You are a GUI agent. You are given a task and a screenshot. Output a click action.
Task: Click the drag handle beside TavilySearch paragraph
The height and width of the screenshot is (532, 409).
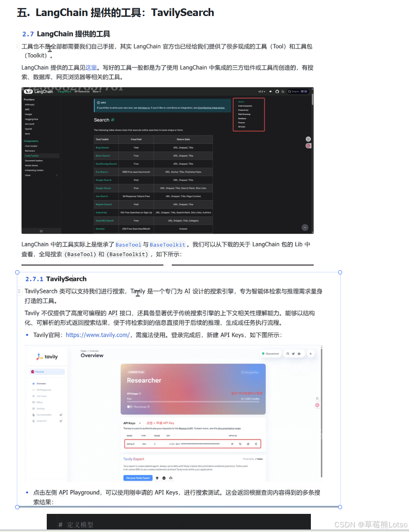click(19, 291)
